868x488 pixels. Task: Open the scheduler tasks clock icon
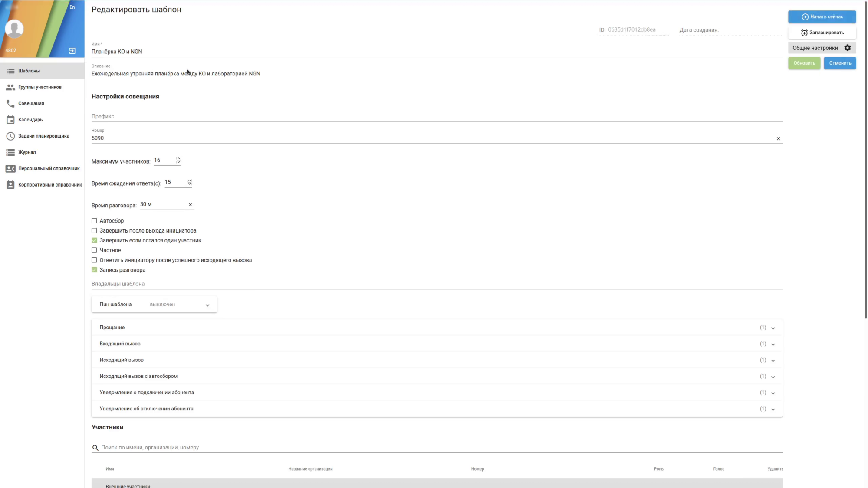[10, 136]
